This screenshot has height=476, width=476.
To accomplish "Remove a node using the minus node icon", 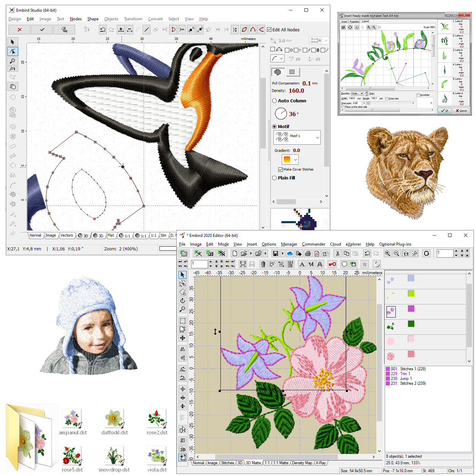I will [x=130, y=30].
